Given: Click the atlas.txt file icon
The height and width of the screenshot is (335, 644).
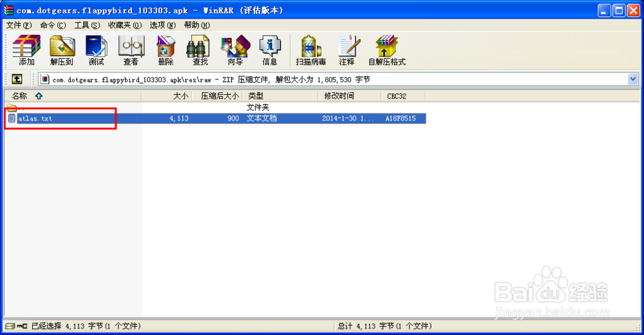Looking at the screenshot, I should point(12,119).
